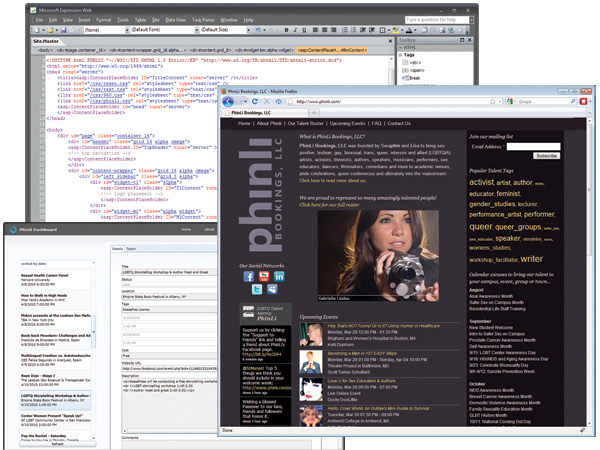Toggle Underline in Expression Web toolbar
The height and width of the screenshot is (450, 600).
[304, 30]
